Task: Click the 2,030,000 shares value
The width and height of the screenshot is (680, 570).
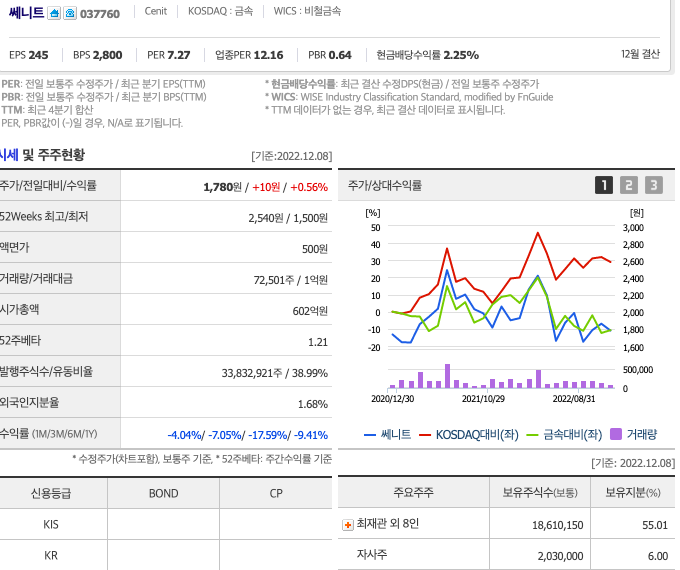Action: point(560,556)
